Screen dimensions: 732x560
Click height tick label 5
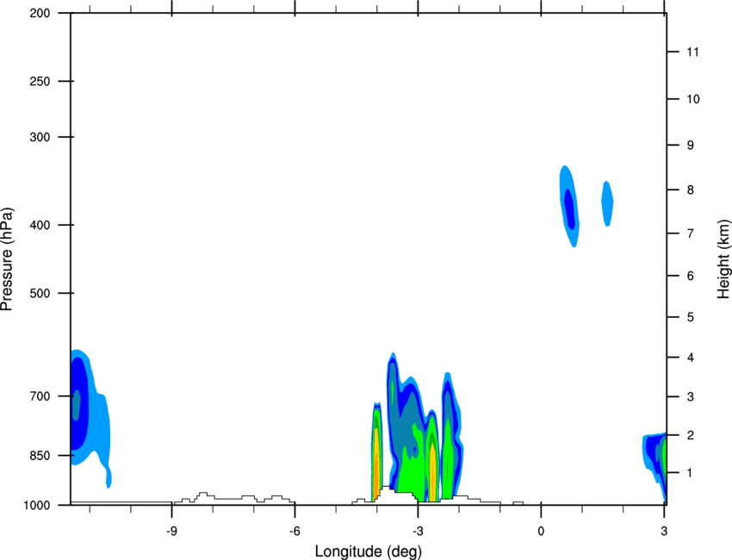(690, 318)
